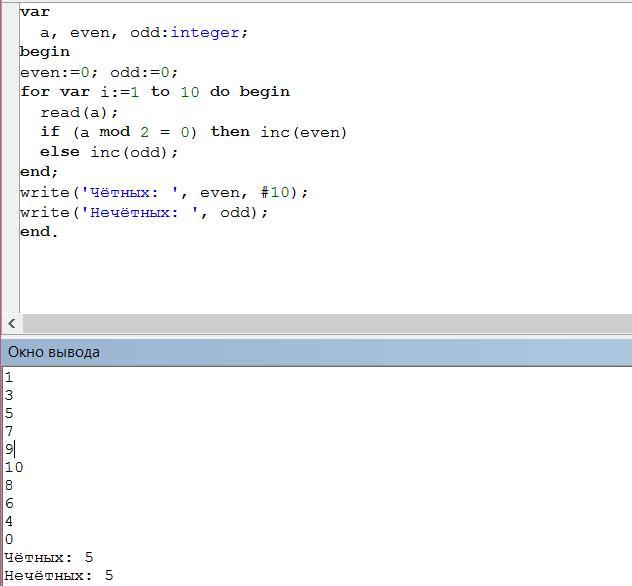The height and width of the screenshot is (586, 632).
Task: Click the horizontal scrollbar left arrow
Action: [12, 323]
